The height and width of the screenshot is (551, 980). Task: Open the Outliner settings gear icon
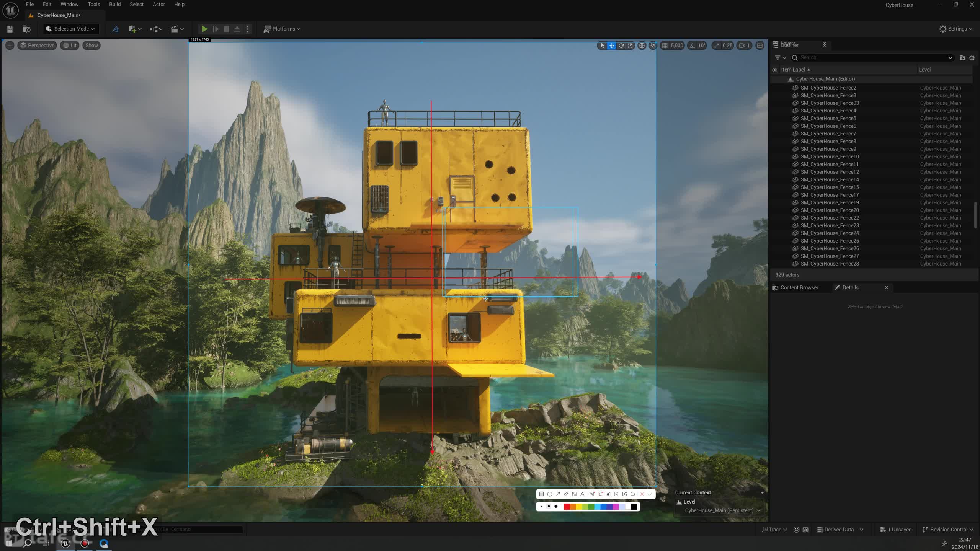coord(972,58)
